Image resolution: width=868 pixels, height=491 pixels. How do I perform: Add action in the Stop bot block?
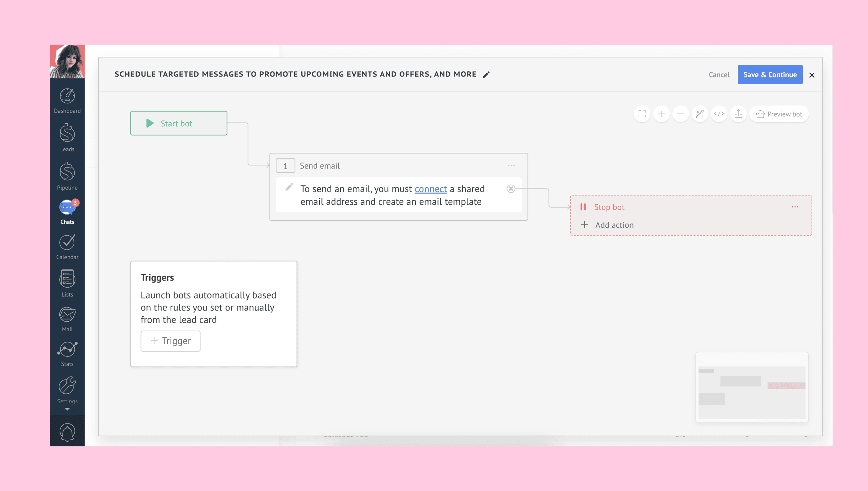607,225
